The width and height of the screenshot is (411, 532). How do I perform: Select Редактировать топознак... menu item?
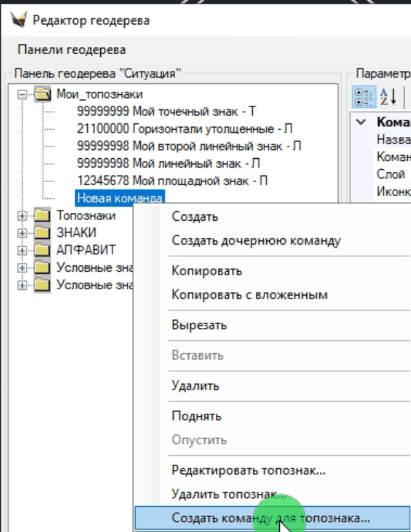(248, 470)
